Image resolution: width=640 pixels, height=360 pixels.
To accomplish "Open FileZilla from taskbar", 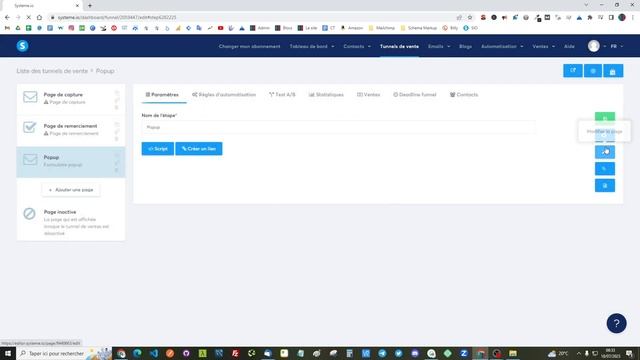I will coord(235,353).
